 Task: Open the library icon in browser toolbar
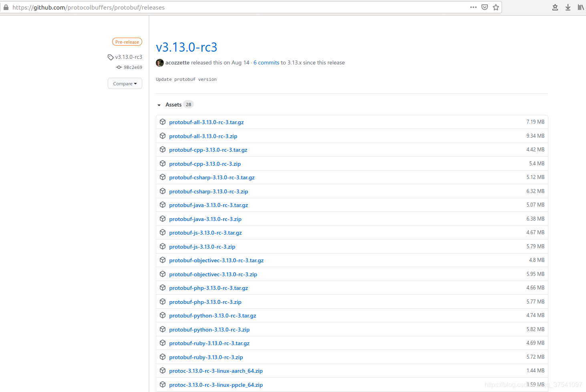[x=580, y=7]
